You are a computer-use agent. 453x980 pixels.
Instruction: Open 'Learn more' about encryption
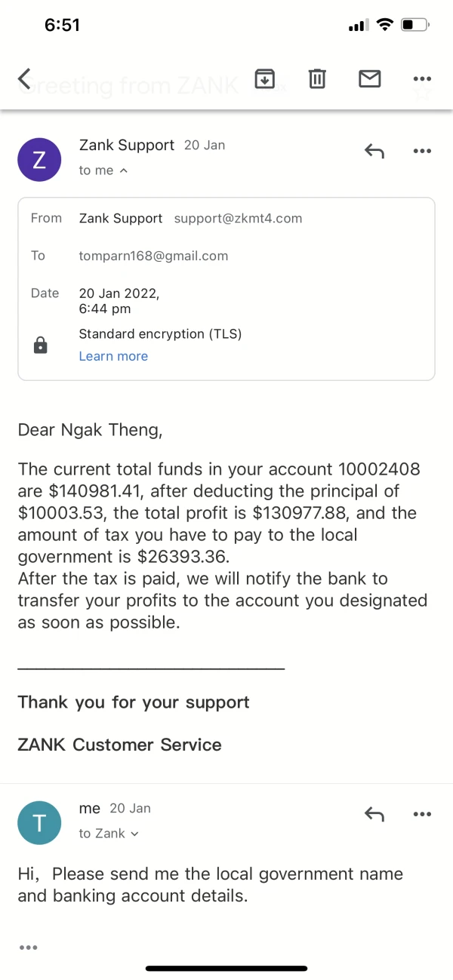click(113, 356)
